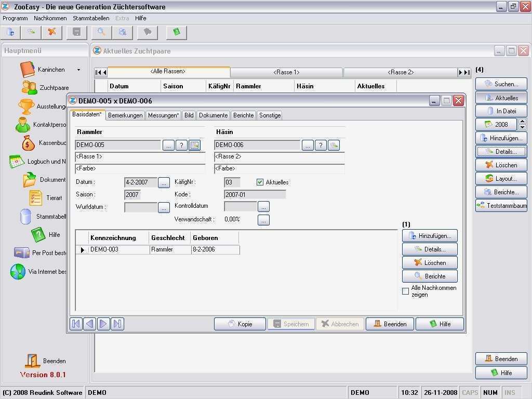Toggle the Aktuelles checkbox
The height and width of the screenshot is (399, 532).
click(260, 182)
